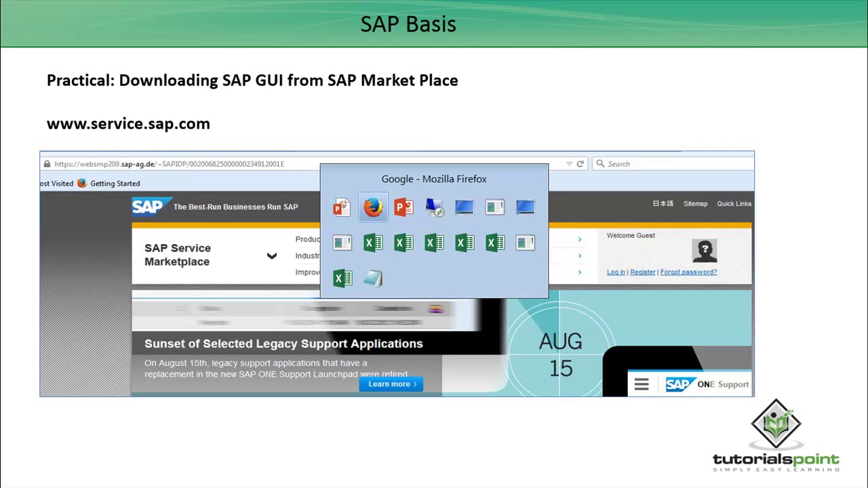Image resolution: width=868 pixels, height=488 pixels.
Task: Open the hamburger menu beside SAP ONE Support
Action: tap(642, 385)
